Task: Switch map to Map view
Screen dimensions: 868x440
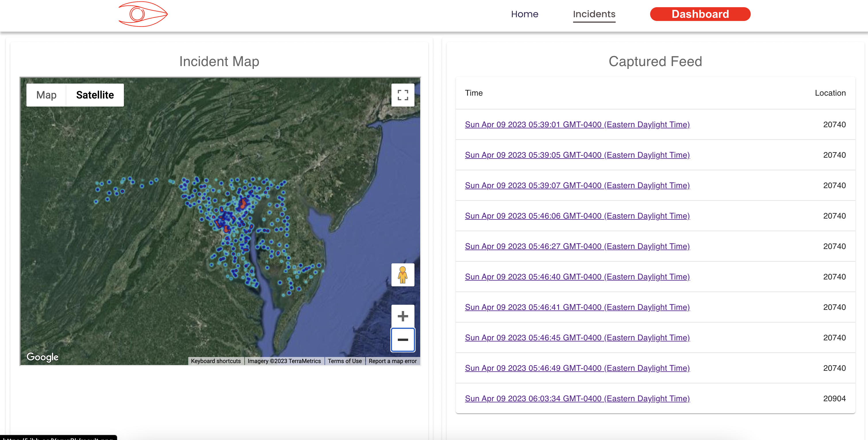Action: pyautogui.click(x=47, y=95)
